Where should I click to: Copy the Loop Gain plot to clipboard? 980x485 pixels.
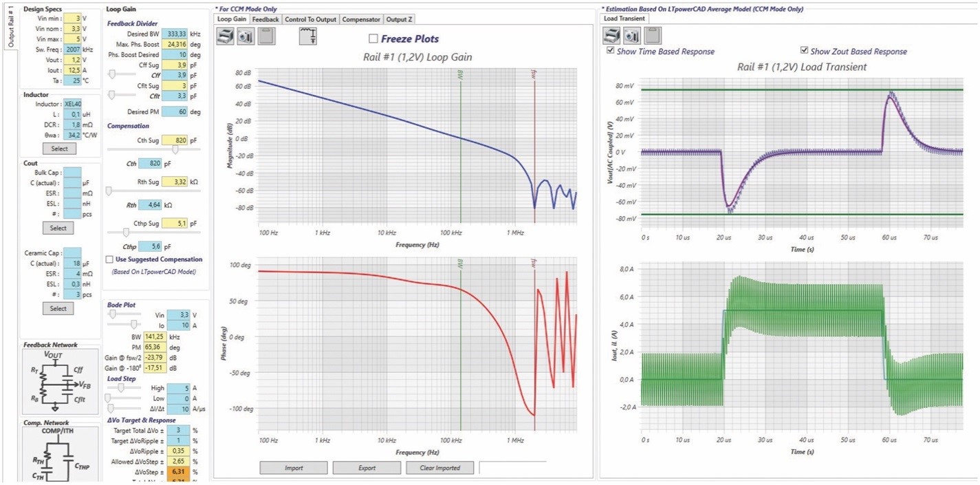pyautogui.click(x=267, y=36)
